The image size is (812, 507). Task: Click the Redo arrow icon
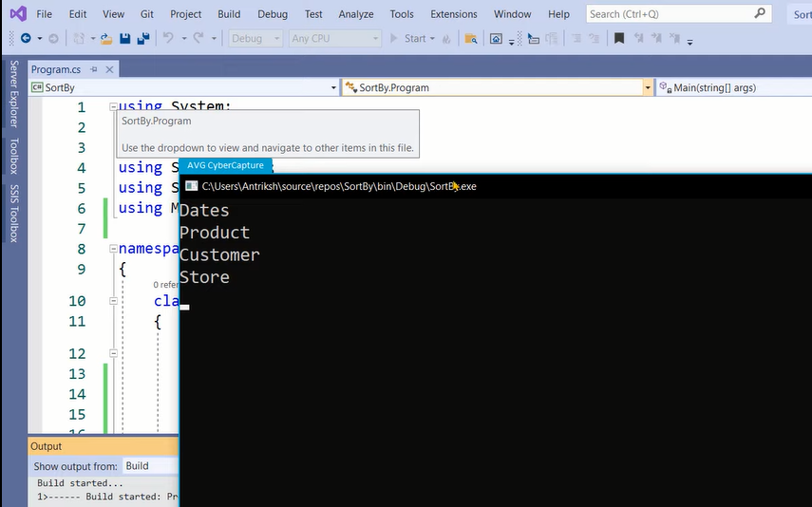198,38
